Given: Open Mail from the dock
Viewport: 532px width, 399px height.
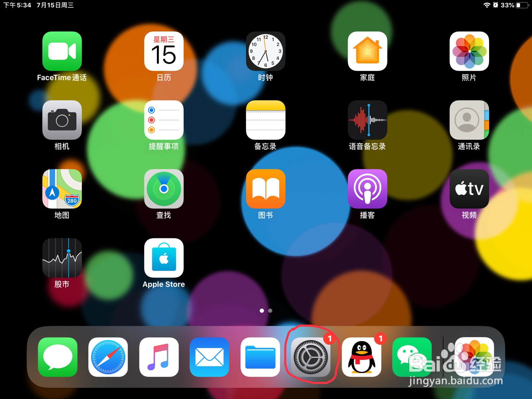Looking at the screenshot, I should tap(209, 357).
